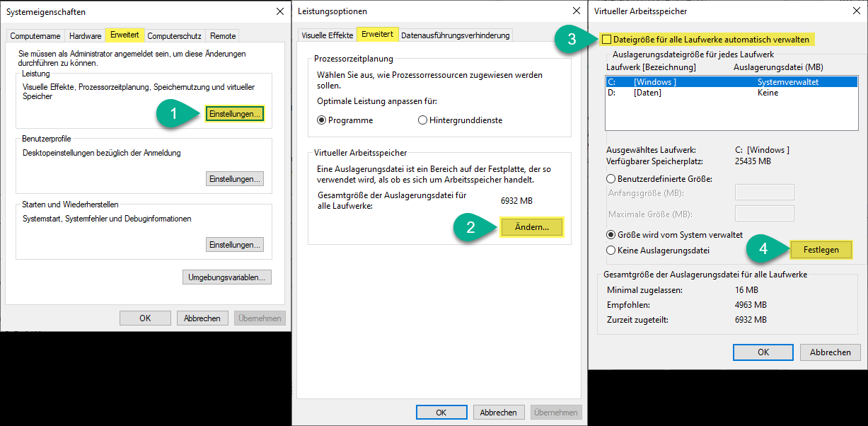Select the Hintergrunddienste radio option
868x426 pixels.
(x=423, y=120)
